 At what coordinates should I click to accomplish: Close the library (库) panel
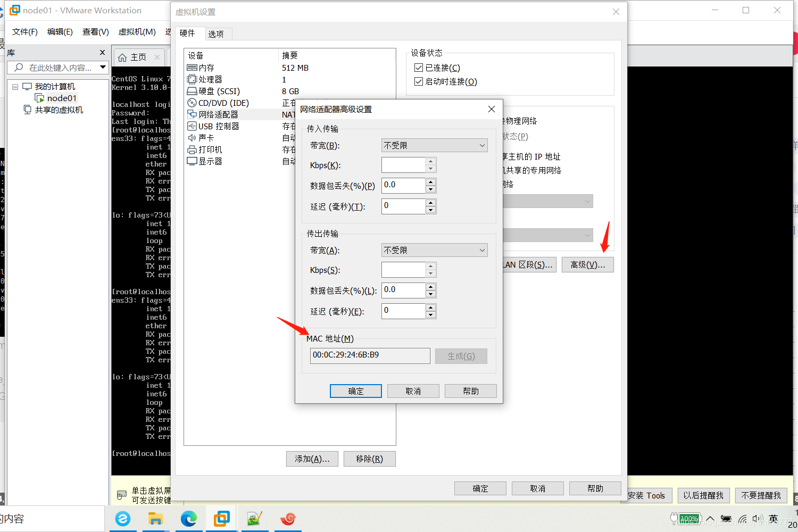(x=103, y=52)
